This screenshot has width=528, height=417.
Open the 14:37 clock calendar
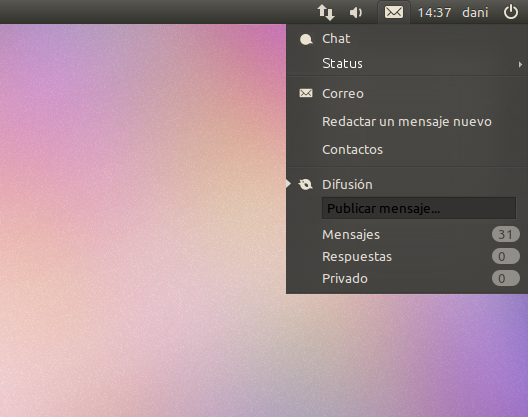pos(434,13)
